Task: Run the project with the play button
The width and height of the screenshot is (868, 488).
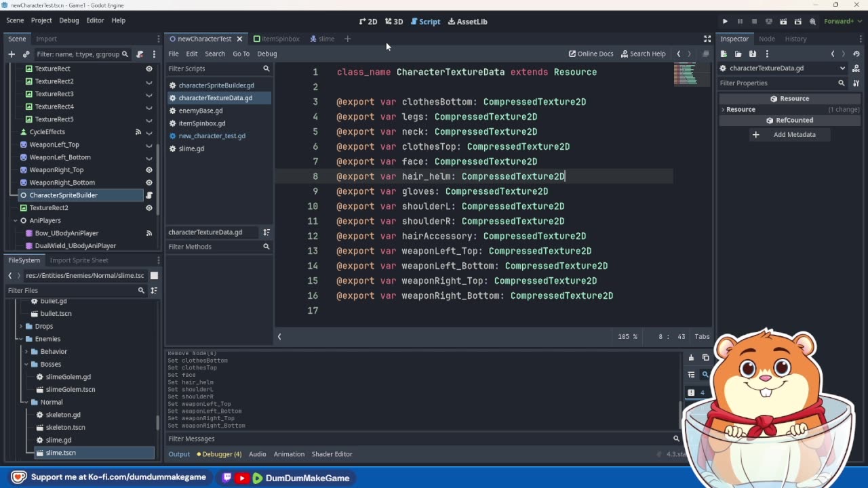Action: click(725, 22)
